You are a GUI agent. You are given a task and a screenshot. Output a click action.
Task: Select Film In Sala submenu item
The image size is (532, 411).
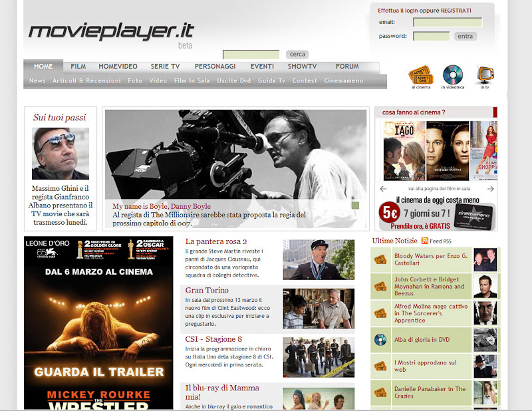click(x=192, y=80)
